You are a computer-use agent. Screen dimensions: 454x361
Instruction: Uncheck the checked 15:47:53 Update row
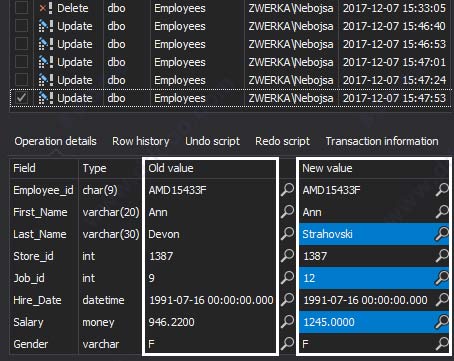click(x=22, y=98)
